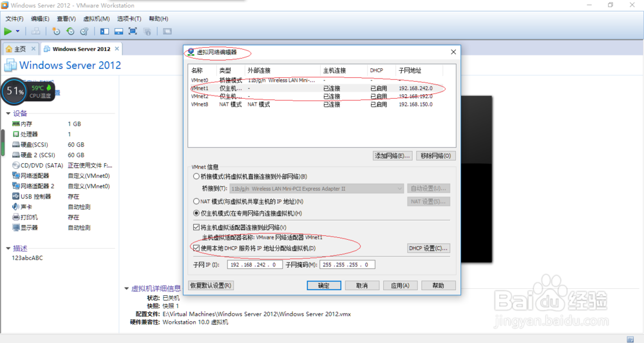Select the VMnet0 network row
This screenshot has height=343, width=644.
(321, 80)
